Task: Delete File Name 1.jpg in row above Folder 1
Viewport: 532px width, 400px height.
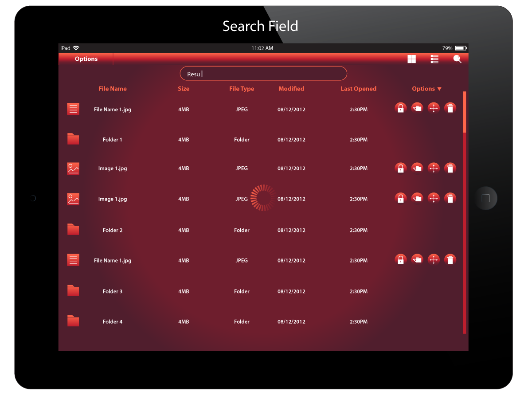Action: click(x=450, y=108)
